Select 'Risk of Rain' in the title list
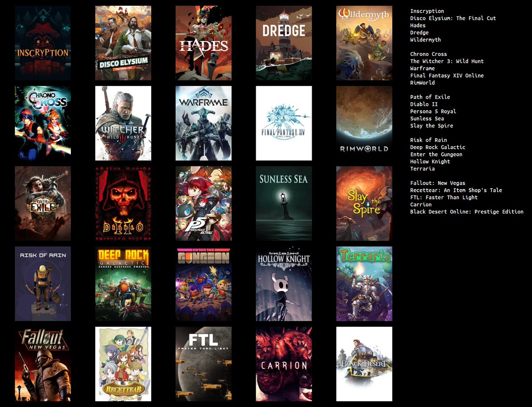The image size is (532, 407). tap(429, 140)
